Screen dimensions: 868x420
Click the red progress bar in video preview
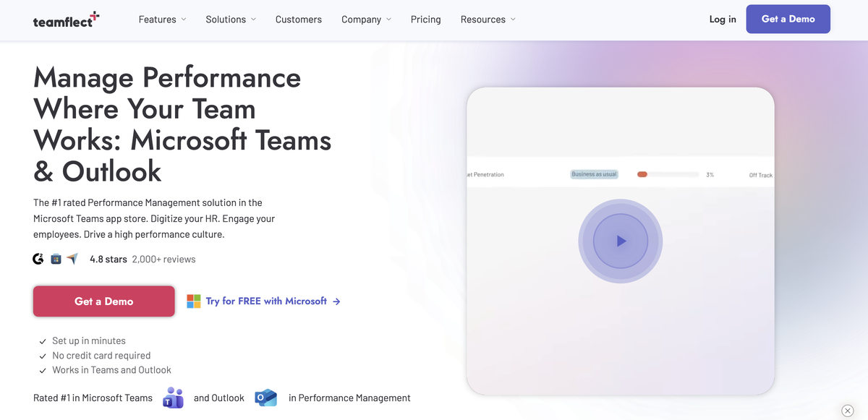pyautogui.click(x=642, y=174)
